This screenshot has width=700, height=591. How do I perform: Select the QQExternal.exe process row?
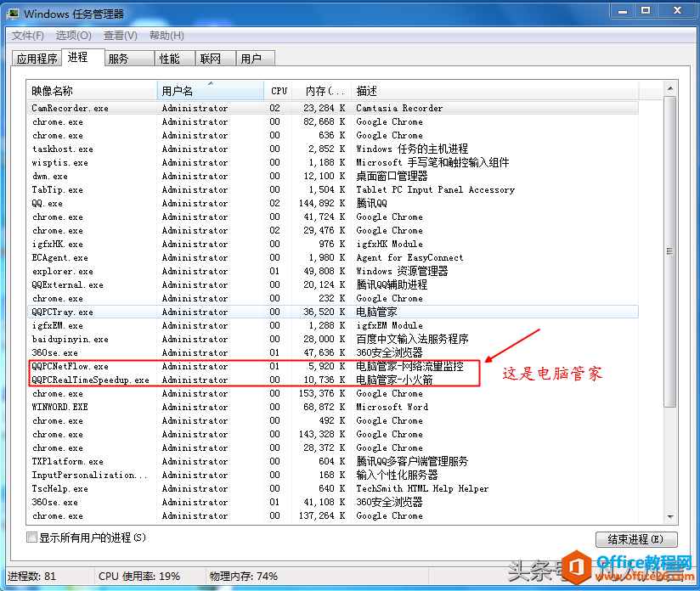[333, 284]
